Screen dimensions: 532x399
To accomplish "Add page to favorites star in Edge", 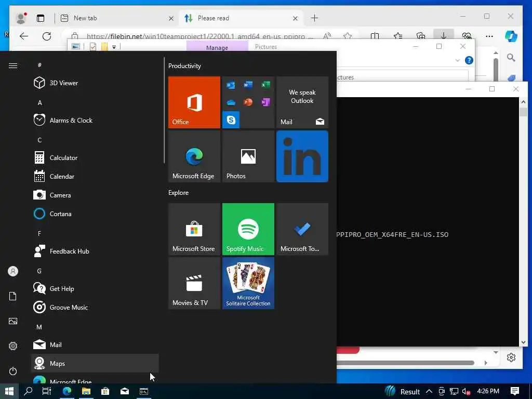I will click(x=348, y=36).
